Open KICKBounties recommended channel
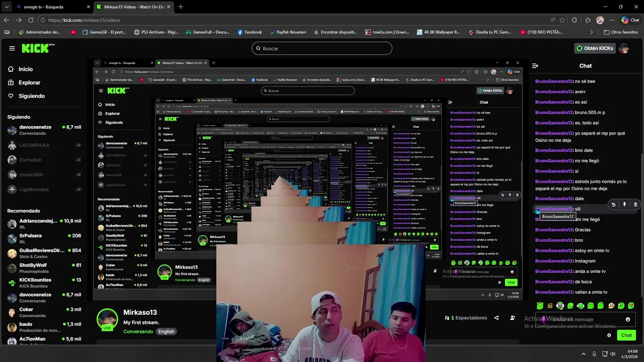The image size is (644, 362). tap(44, 283)
